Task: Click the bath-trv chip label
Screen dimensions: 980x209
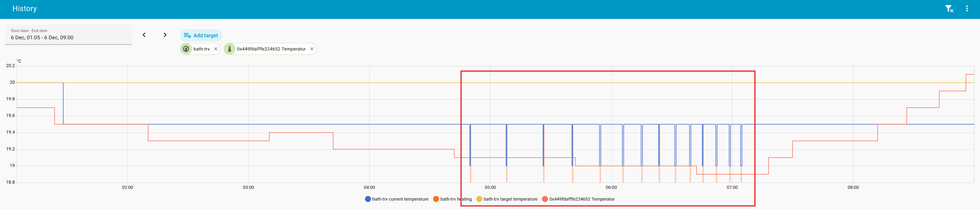Action: pyautogui.click(x=201, y=49)
